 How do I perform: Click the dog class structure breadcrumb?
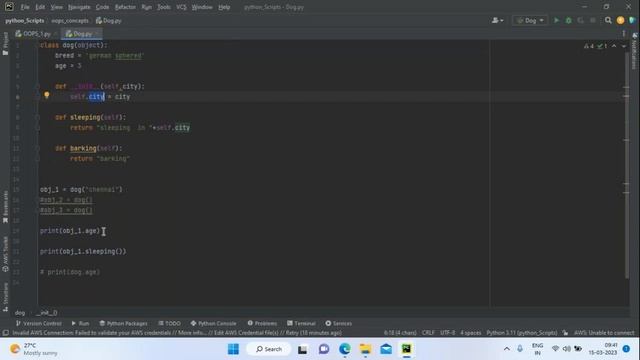pyautogui.click(x=20, y=313)
